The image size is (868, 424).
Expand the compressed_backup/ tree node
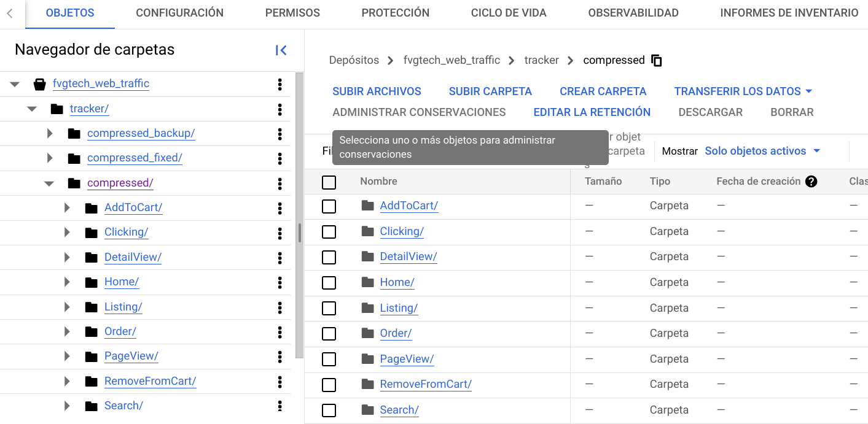[x=50, y=133]
